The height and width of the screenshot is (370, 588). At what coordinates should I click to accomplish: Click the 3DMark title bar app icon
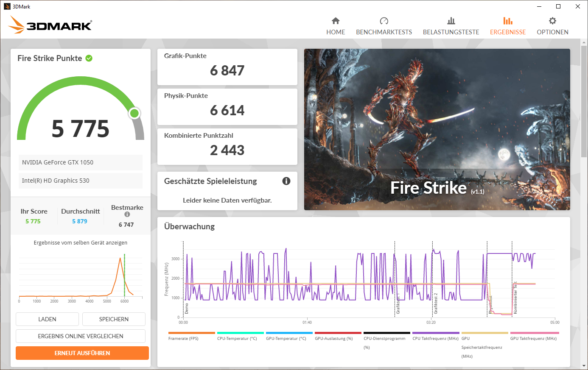[7, 6]
